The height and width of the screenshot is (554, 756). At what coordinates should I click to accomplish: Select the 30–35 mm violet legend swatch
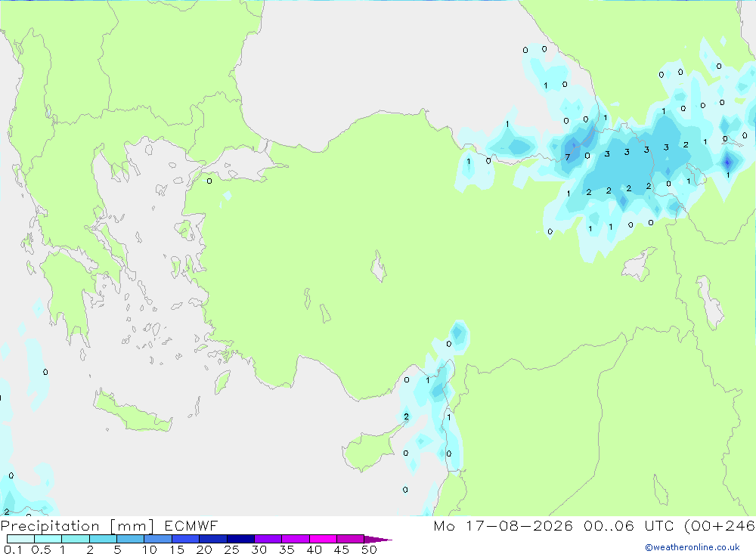[268, 539]
